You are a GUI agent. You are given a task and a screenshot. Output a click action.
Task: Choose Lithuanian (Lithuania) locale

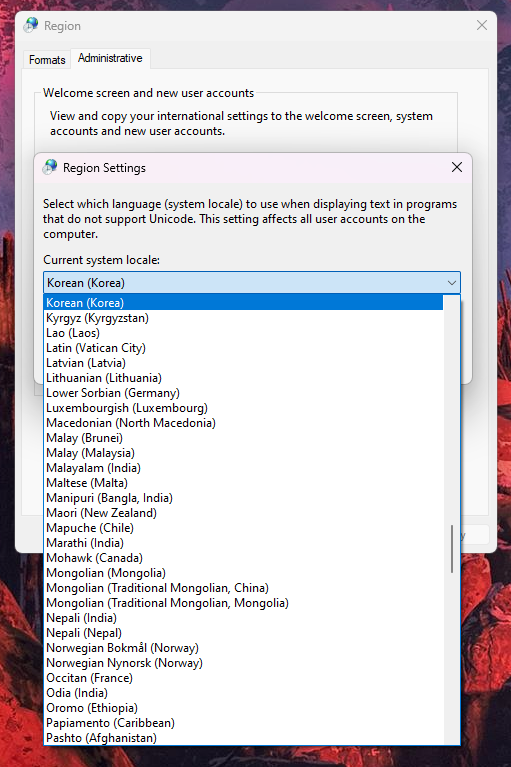coord(244,378)
